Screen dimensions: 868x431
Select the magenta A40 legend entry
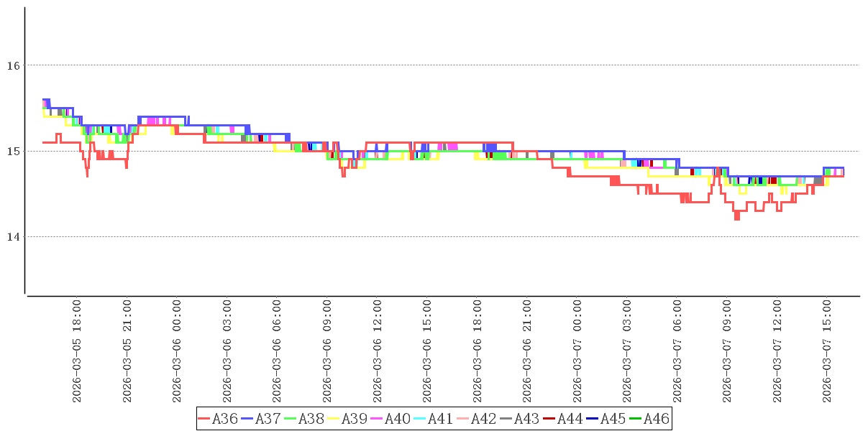pos(390,419)
